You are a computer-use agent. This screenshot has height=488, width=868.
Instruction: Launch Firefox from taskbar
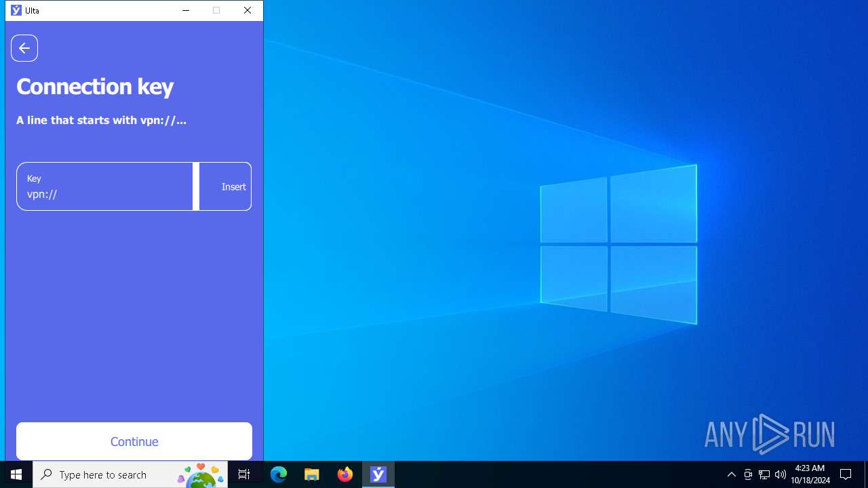345,474
